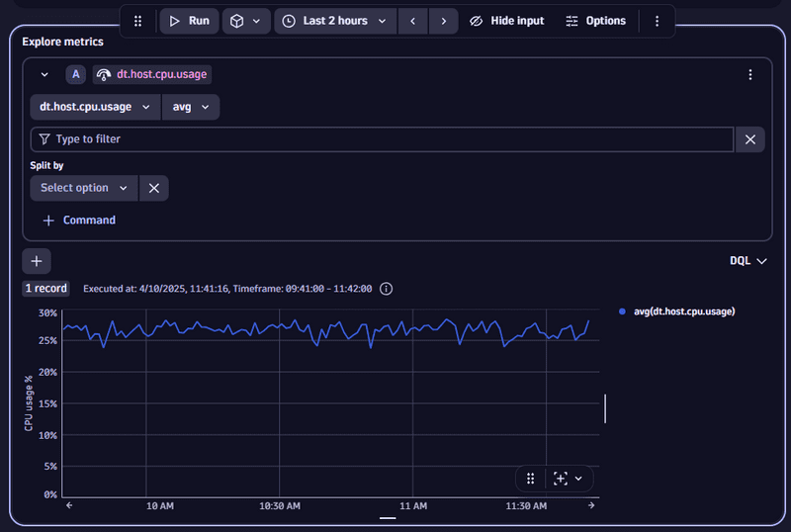Screen dimensions: 791x532
Task: Click the 25% y-axis label
Action: pyautogui.click(x=47, y=341)
